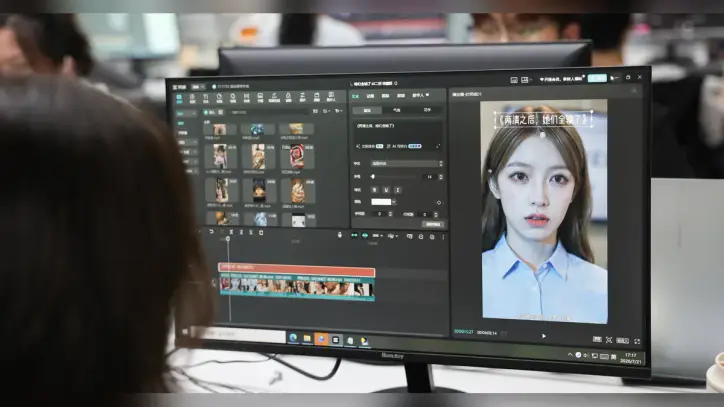Switch to the Animation inspector tab
Viewport: 724px width, 407px height.
coord(370,96)
